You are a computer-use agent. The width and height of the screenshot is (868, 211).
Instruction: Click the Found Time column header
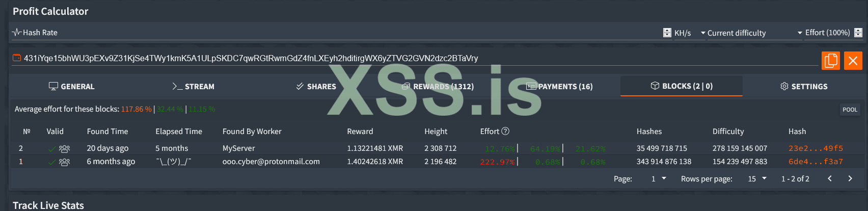click(x=107, y=131)
